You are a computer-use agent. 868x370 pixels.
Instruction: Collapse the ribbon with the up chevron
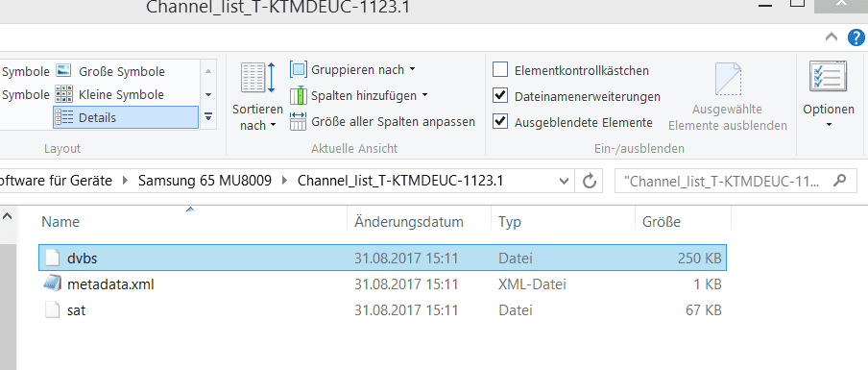point(832,37)
